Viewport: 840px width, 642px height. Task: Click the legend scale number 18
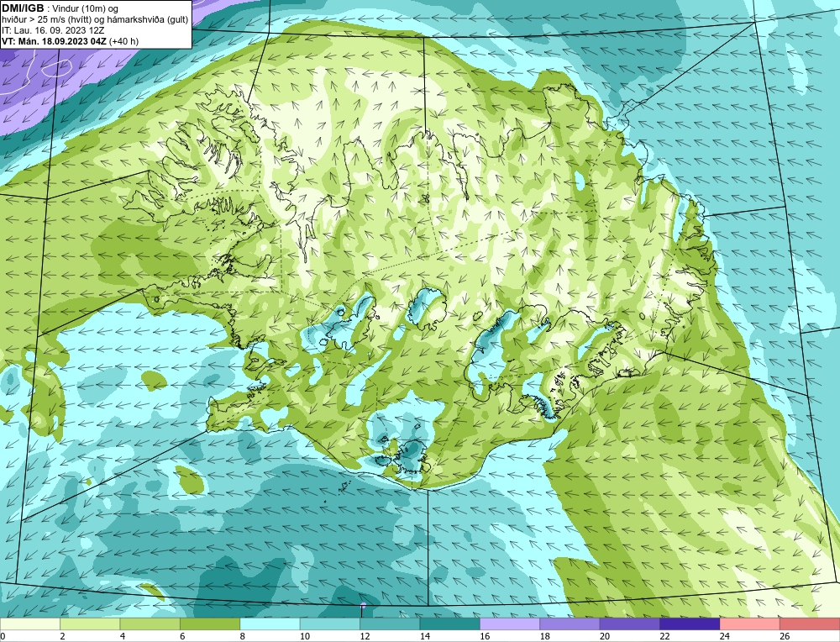[545, 636]
